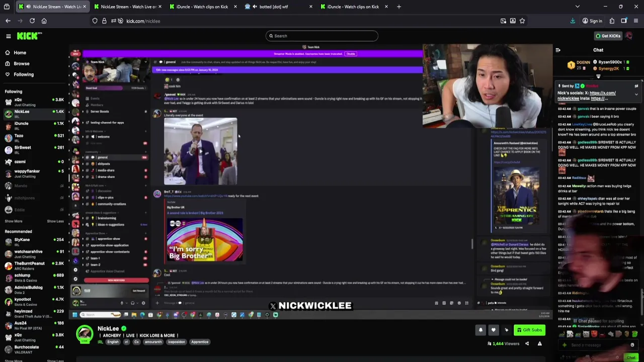This screenshot has height=362, width=644.
Task: Collapse Following list with Show Less
Action: point(55,221)
